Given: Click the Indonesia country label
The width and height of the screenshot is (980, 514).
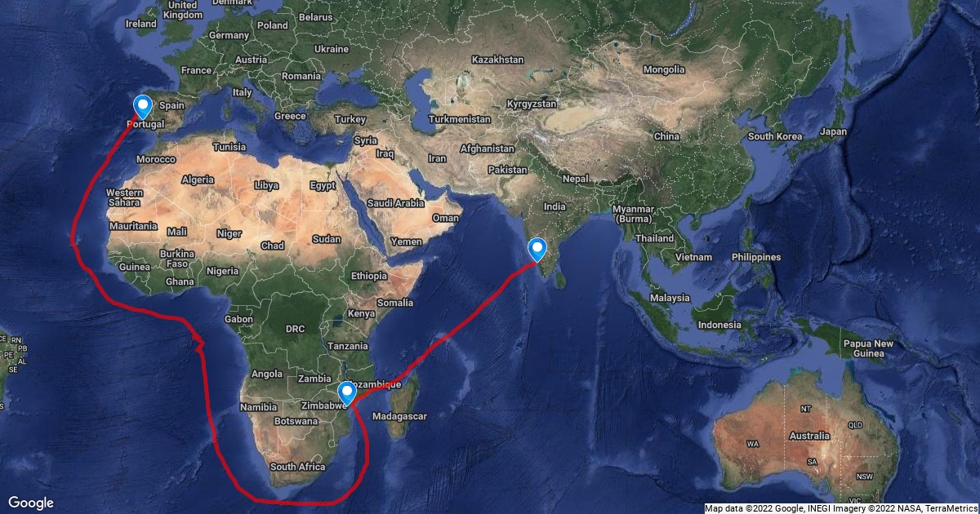Looking at the screenshot, I should pyautogui.click(x=719, y=325).
